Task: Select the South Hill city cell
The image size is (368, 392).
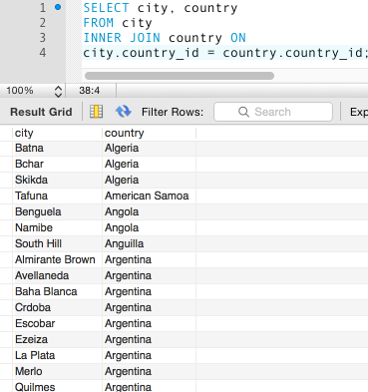Action: [57, 244]
